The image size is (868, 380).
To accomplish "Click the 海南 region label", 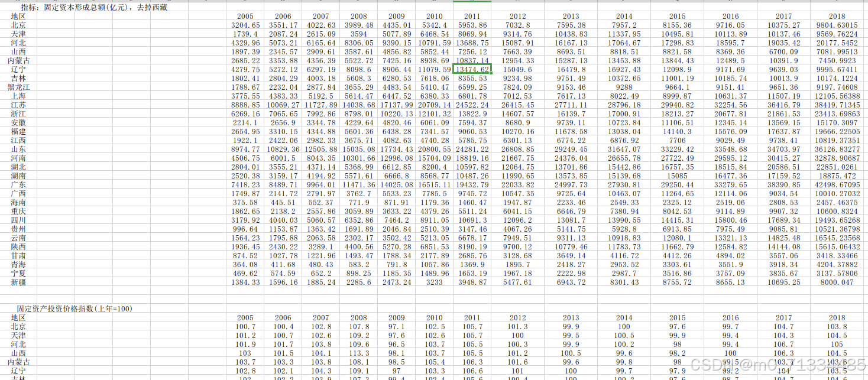I will tap(18, 202).
